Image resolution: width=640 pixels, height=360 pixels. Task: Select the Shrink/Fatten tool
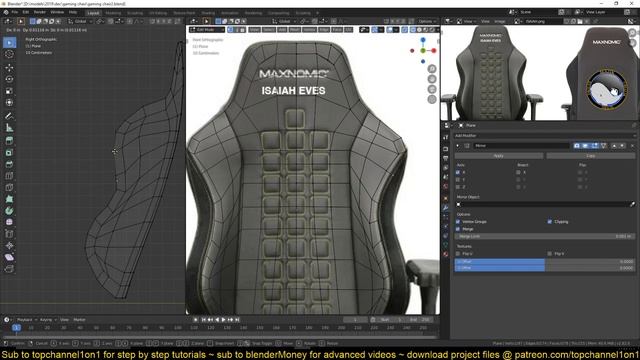[x=9, y=246]
